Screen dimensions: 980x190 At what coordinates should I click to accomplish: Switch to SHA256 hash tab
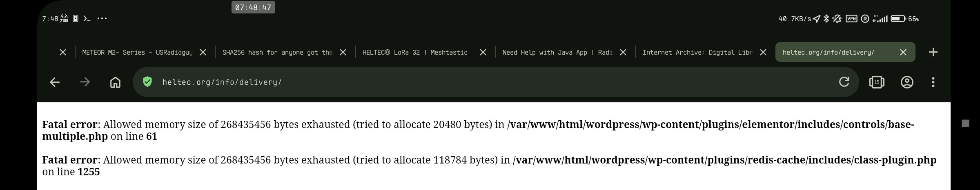pyautogui.click(x=277, y=52)
